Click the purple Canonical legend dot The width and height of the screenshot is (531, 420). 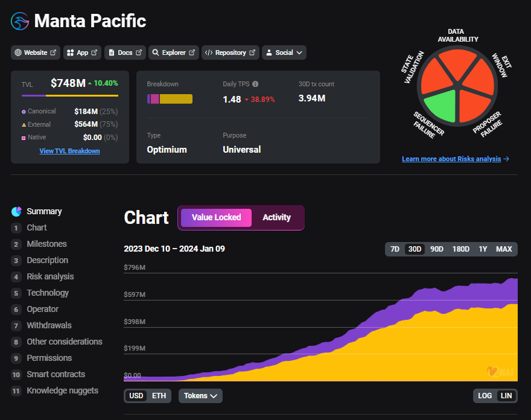(24, 112)
